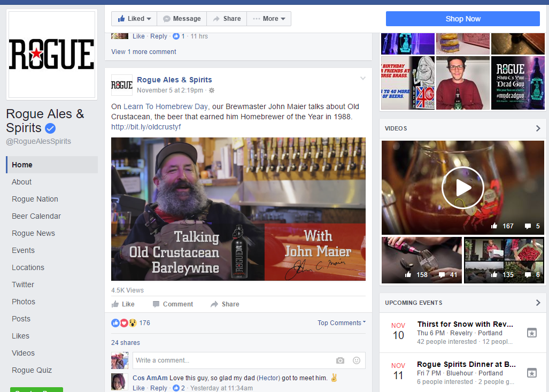Open the post options chevron menu
549x392 pixels.
click(363, 78)
